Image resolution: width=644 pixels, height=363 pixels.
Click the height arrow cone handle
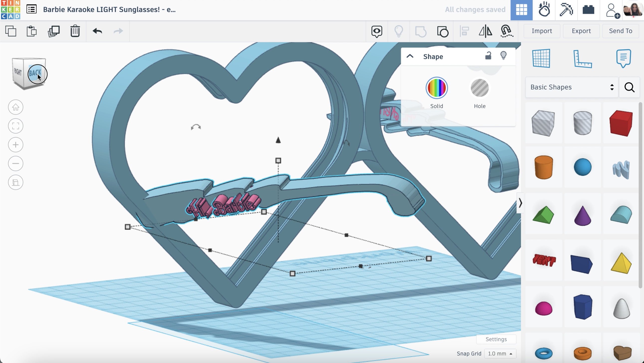(278, 140)
